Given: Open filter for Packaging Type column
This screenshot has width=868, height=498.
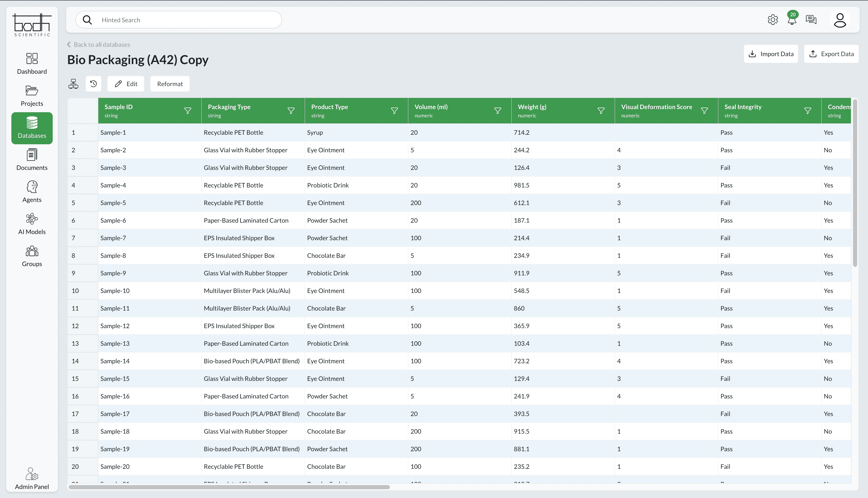Looking at the screenshot, I should [x=291, y=111].
